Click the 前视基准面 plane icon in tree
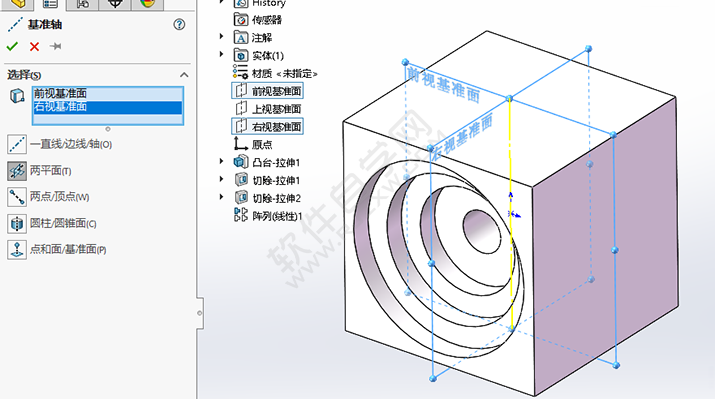715x399 pixels. (x=241, y=91)
